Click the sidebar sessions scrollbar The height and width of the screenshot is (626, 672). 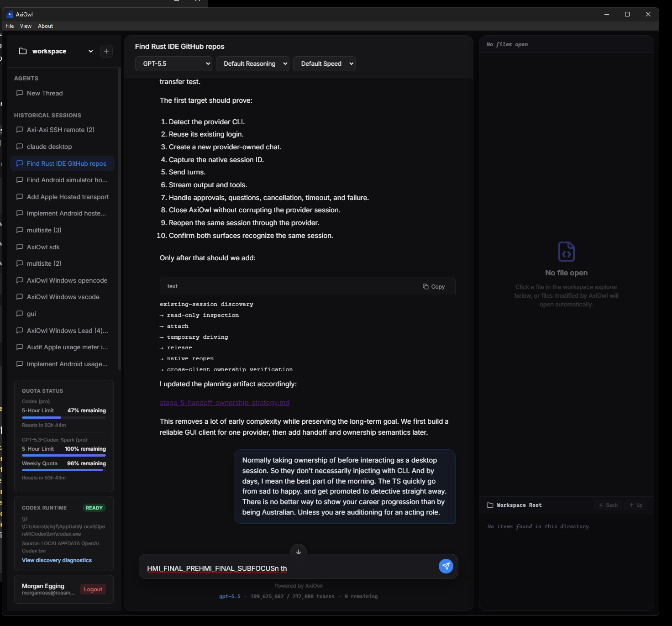pyautogui.click(x=119, y=219)
